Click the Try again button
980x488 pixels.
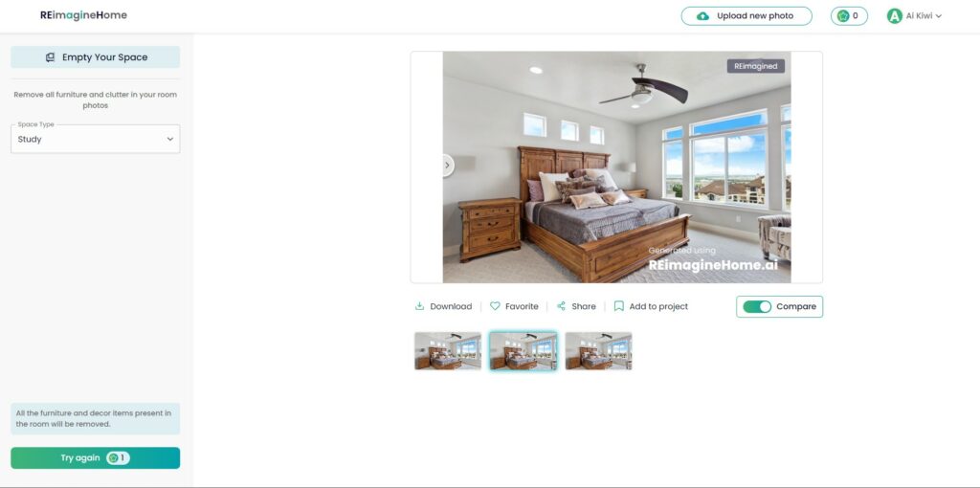[95, 458]
